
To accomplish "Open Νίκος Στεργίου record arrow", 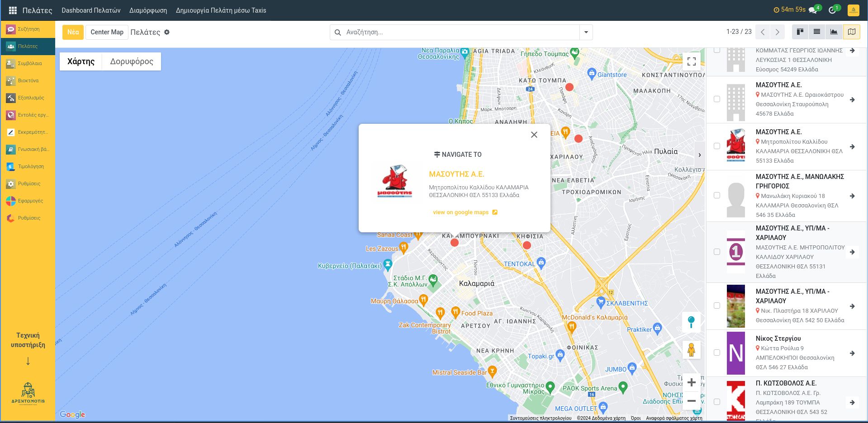I will tap(852, 353).
